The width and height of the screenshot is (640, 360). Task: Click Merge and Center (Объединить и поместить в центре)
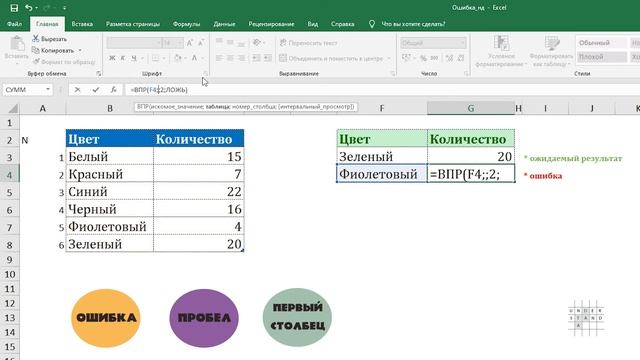tap(331, 58)
